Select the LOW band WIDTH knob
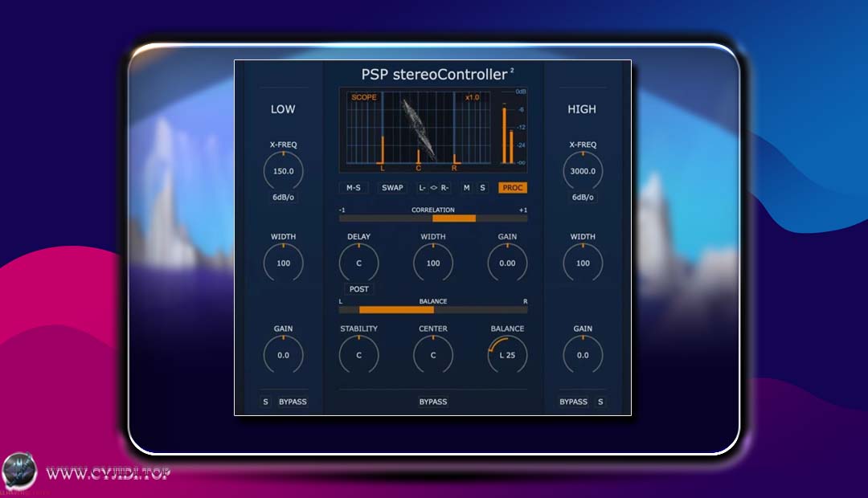The image size is (868, 498). click(x=283, y=263)
